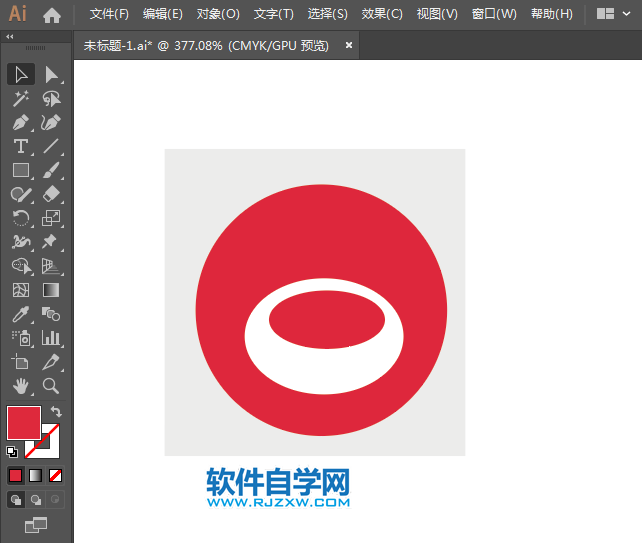642x543 pixels.
Task: Set paint mode to solid Color
Action: tap(16, 475)
